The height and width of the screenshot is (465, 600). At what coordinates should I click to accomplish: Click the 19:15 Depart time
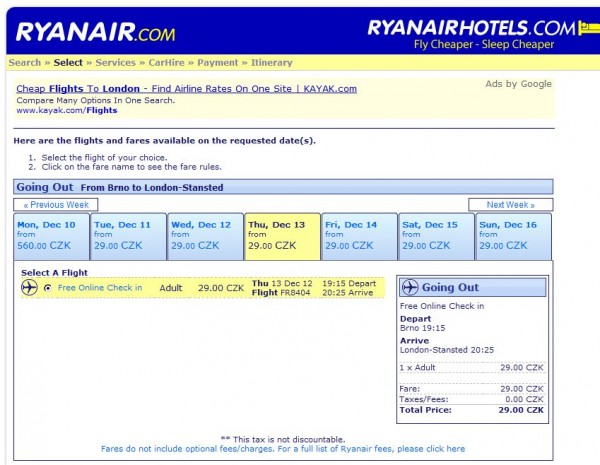point(349,284)
